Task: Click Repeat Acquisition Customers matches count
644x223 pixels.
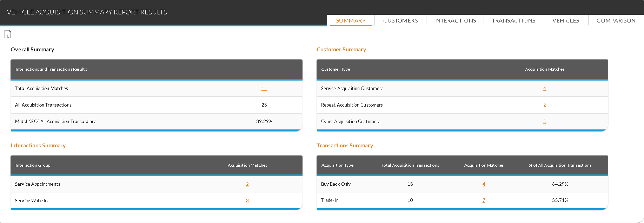Action: (544, 105)
